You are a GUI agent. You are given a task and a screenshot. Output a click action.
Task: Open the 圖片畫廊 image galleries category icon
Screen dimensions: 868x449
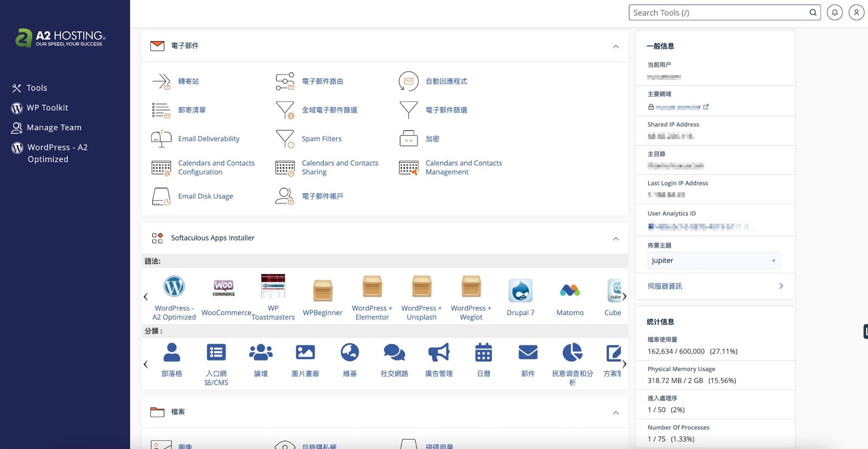coord(305,352)
